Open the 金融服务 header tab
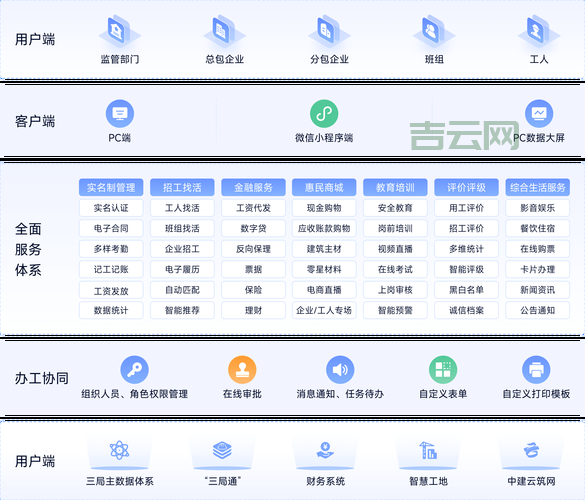585x500 pixels. pos(253,187)
